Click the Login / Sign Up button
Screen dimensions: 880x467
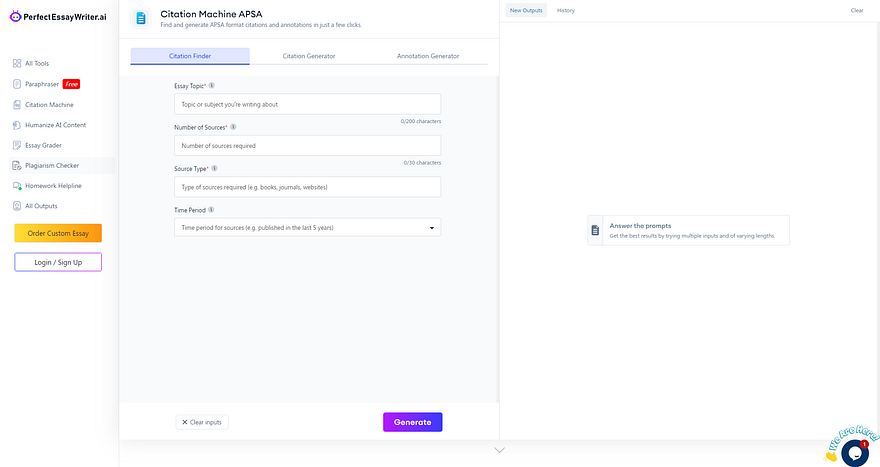tap(58, 262)
